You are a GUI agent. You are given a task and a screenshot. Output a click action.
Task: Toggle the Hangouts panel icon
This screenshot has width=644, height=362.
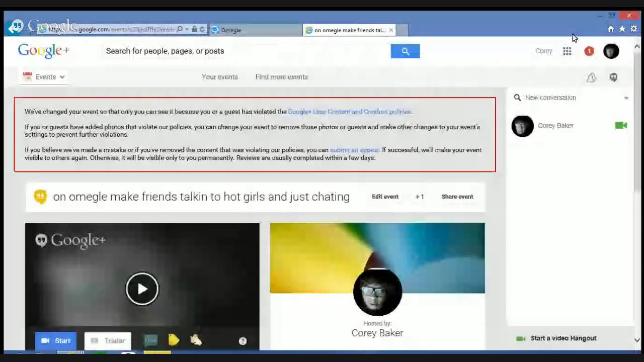[x=613, y=77]
